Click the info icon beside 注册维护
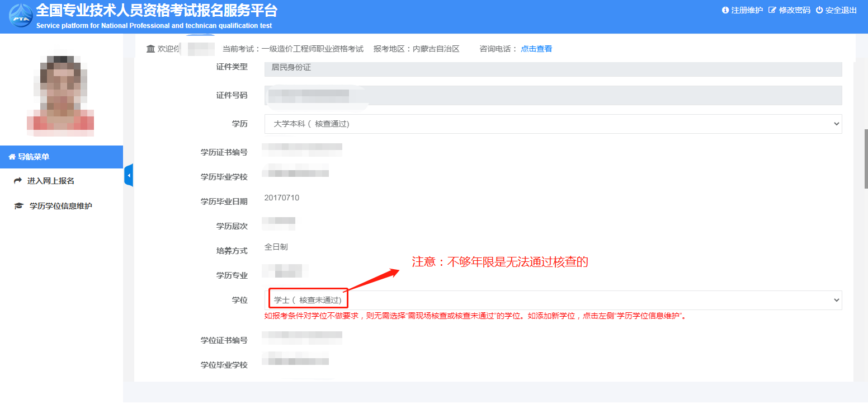This screenshot has height=408, width=868. [725, 10]
